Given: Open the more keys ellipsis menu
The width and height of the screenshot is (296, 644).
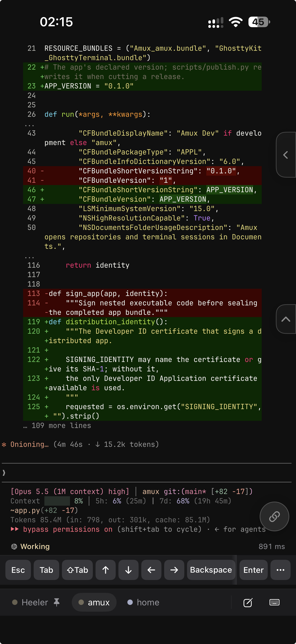Looking at the screenshot, I should [281, 570].
